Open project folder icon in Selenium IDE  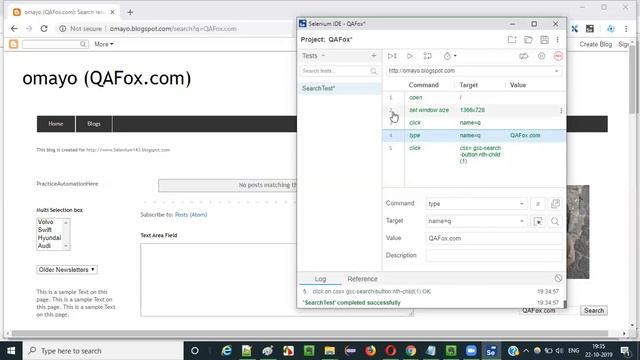[528, 40]
